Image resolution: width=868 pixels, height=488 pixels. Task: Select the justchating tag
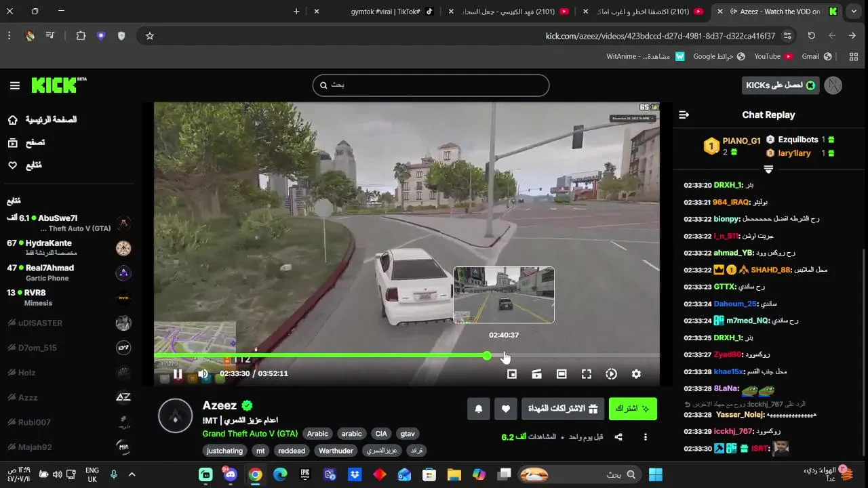point(224,451)
